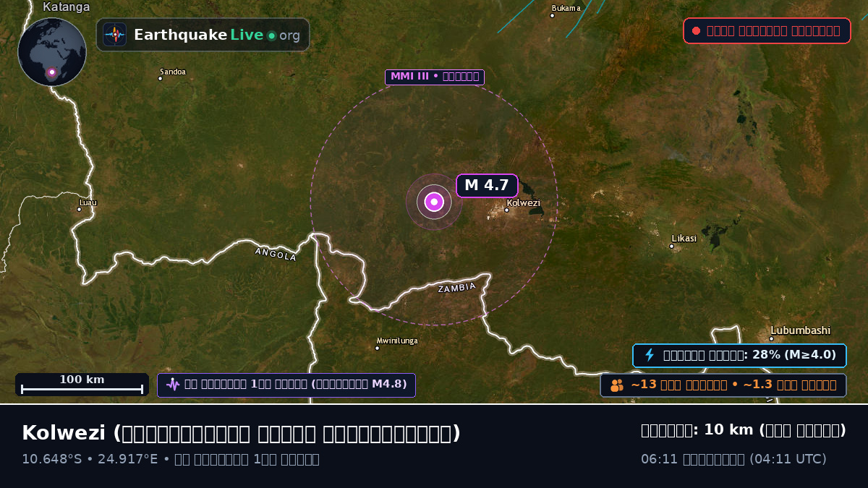Click the magenta epicenter marker
The width and height of the screenshot is (868, 488).
434,202
